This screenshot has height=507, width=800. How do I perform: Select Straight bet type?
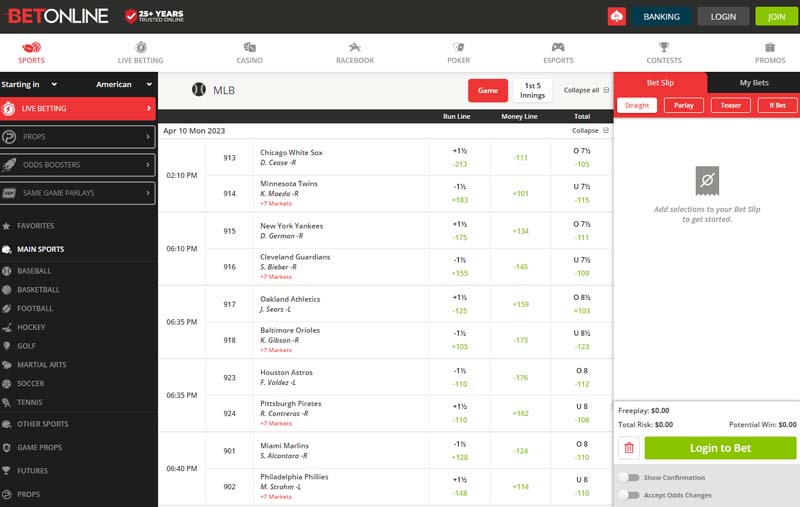637,105
